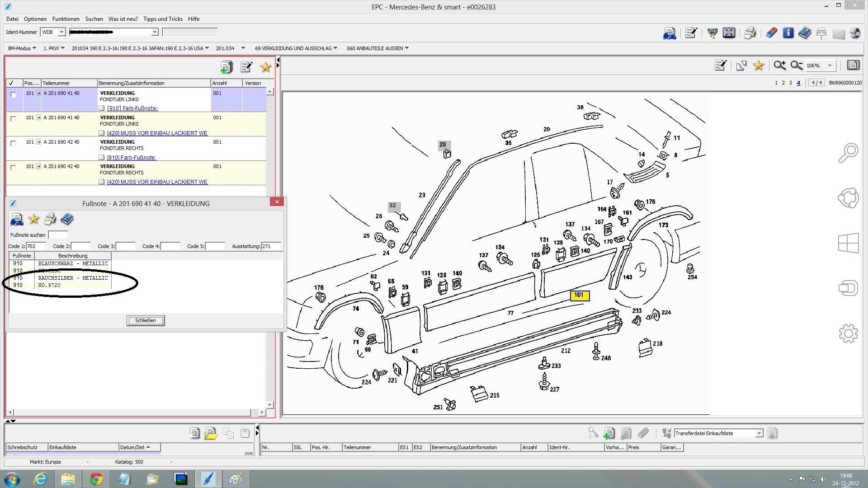
Task: Open the Optionen menu
Action: coord(35,19)
